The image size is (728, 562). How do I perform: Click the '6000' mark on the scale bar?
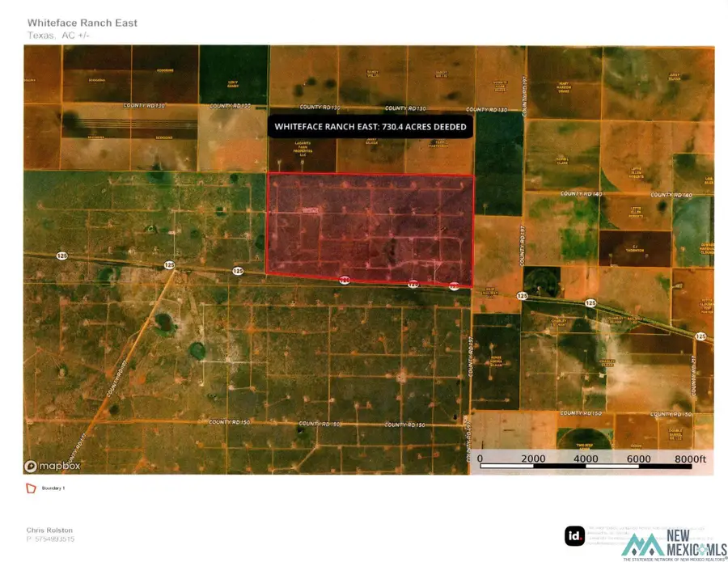638,458
